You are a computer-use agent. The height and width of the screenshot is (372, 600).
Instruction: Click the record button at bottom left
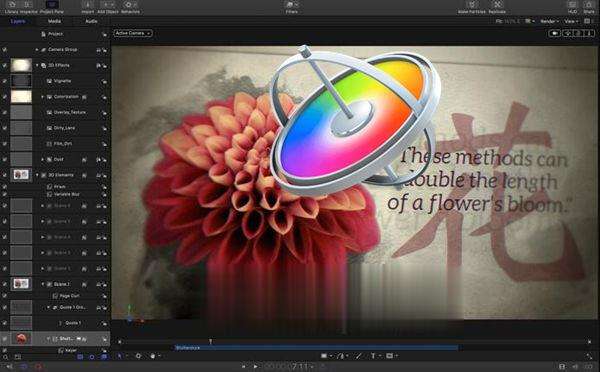(38, 367)
